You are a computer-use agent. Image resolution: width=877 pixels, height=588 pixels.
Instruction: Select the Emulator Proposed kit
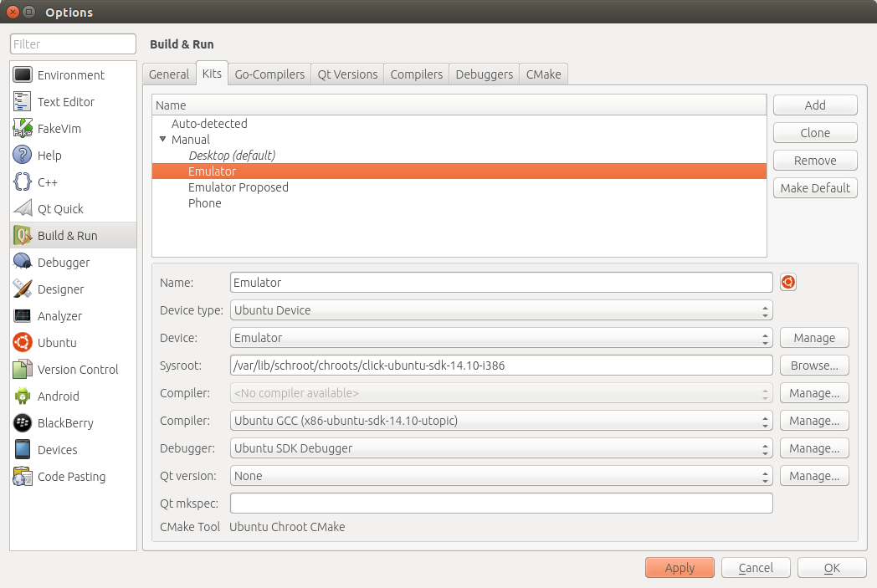click(238, 187)
